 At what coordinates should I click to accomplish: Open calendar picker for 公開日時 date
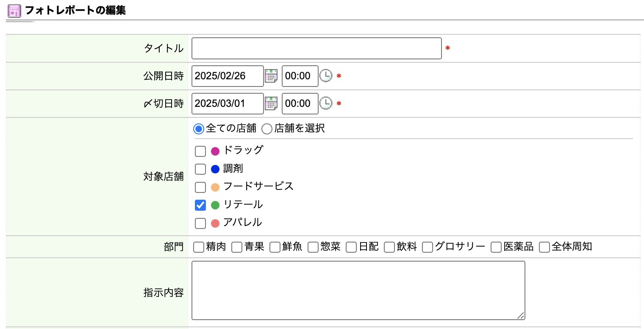pos(271,76)
